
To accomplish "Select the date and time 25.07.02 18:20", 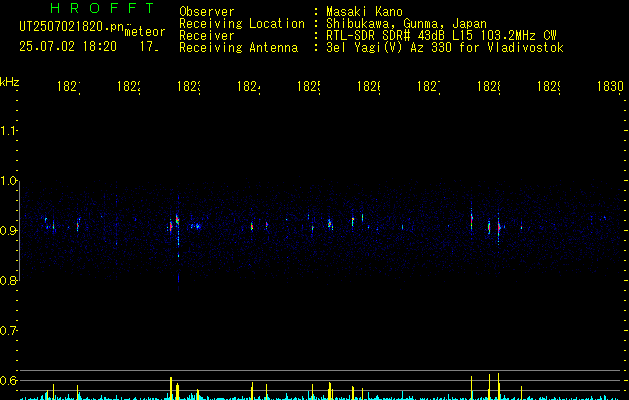I will (68, 47).
